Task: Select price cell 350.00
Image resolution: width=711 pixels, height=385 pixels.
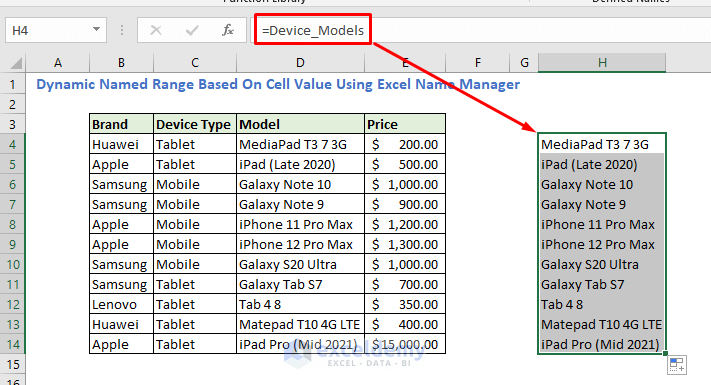Action: click(405, 304)
